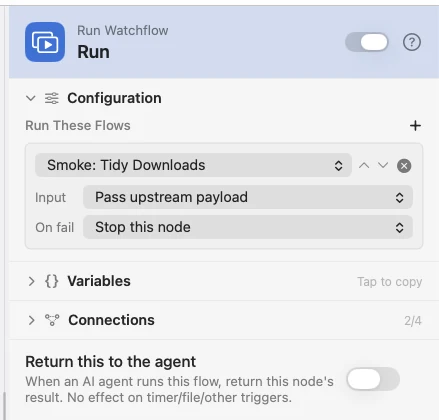Click the Run node title text
Screen dimensions: 439x420
pos(93,52)
